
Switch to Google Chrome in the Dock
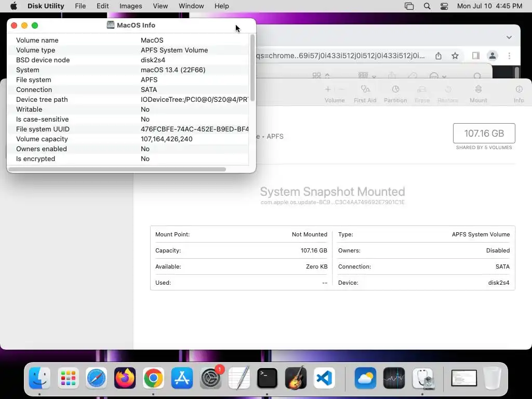click(153, 378)
